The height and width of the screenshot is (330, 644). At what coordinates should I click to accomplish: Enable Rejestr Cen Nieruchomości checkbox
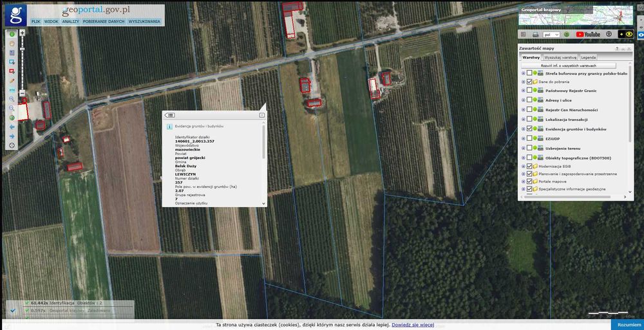pyautogui.click(x=529, y=109)
